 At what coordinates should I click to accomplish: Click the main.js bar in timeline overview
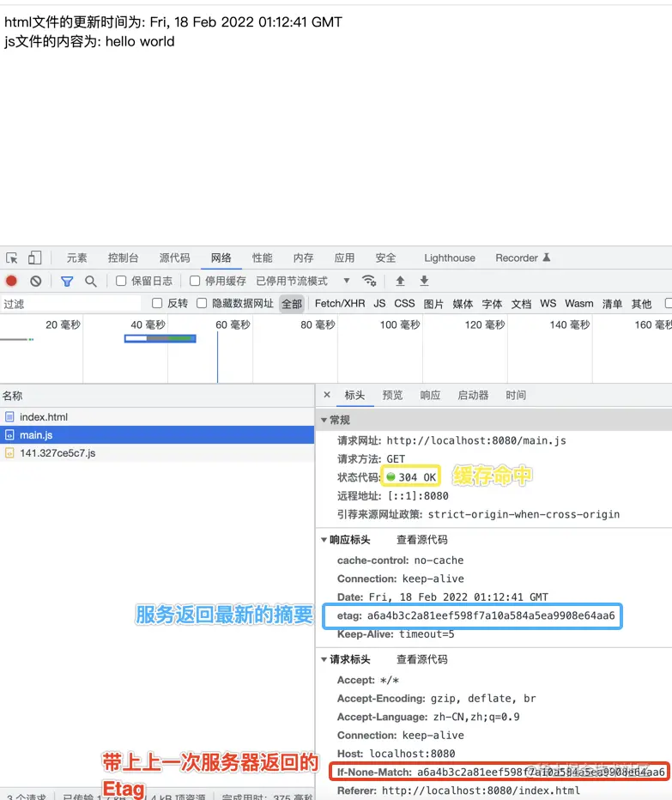(160, 338)
